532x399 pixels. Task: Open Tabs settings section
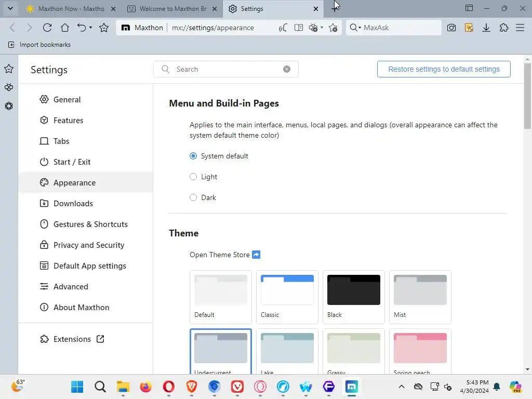[x=86, y=141]
